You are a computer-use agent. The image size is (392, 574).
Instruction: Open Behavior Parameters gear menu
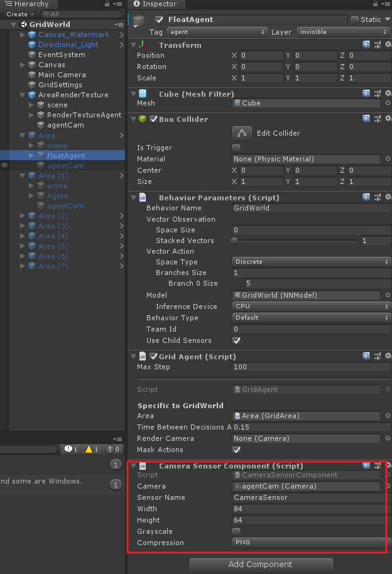(388, 197)
